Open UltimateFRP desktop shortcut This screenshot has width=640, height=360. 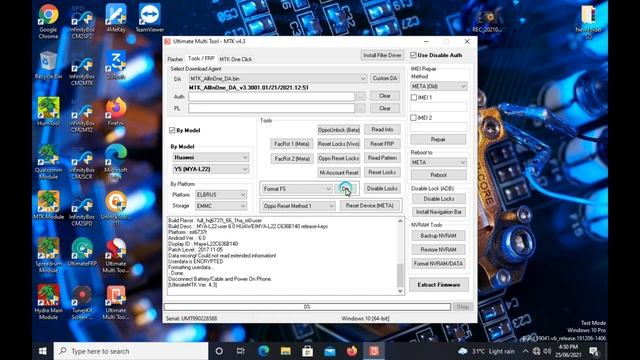coord(82,252)
